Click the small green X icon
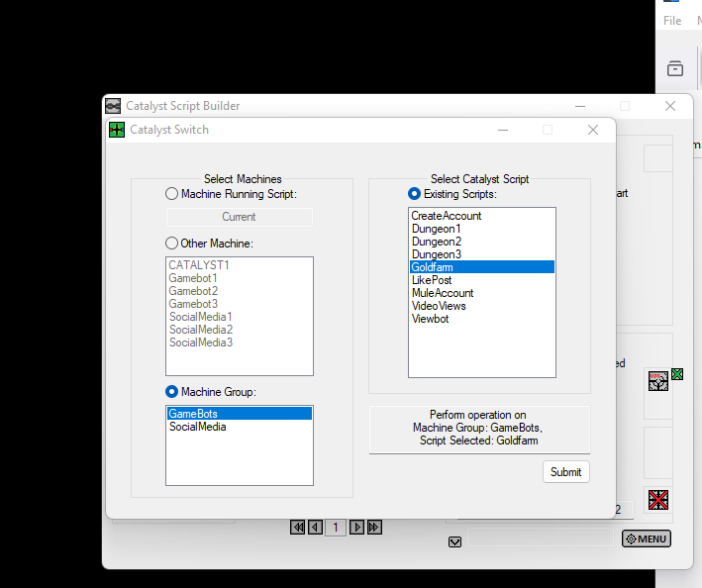The width and height of the screenshot is (702, 588). [x=677, y=374]
